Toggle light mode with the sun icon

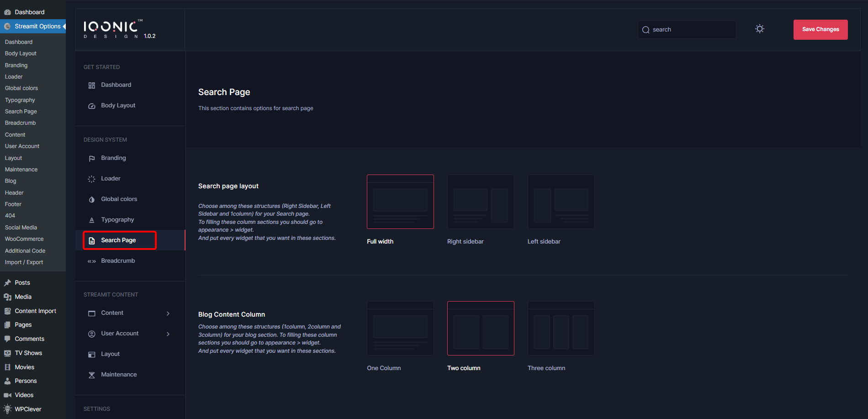[x=759, y=29]
